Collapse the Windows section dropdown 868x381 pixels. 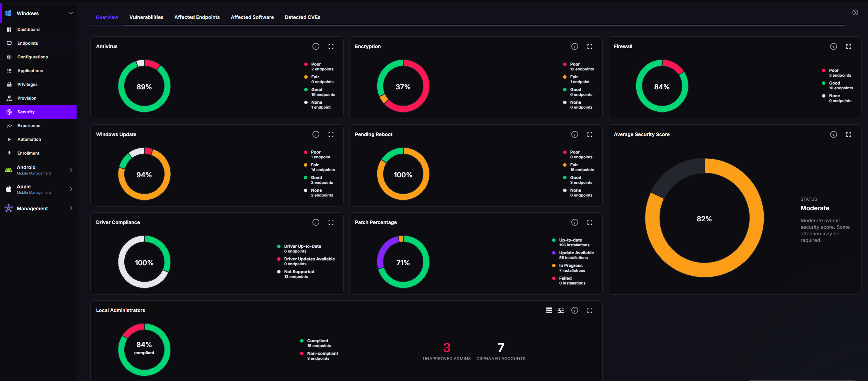click(71, 13)
